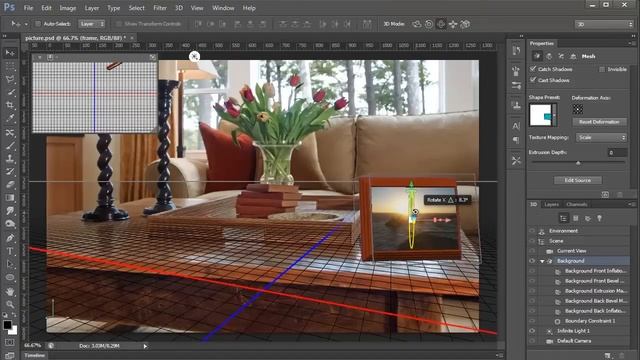Viewport: 640px width, 360px height.
Task: Enable the Invisible checkbox
Action: (x=602, y=69)
